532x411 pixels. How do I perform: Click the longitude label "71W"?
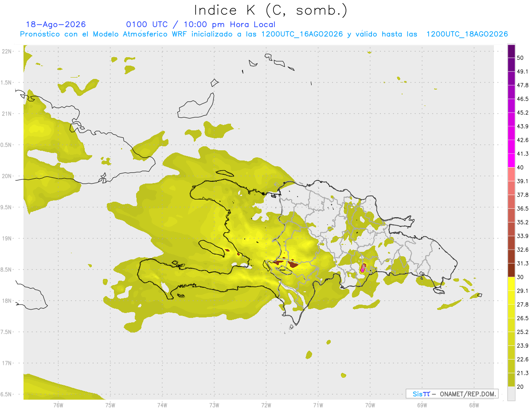[x=318, y=405]
